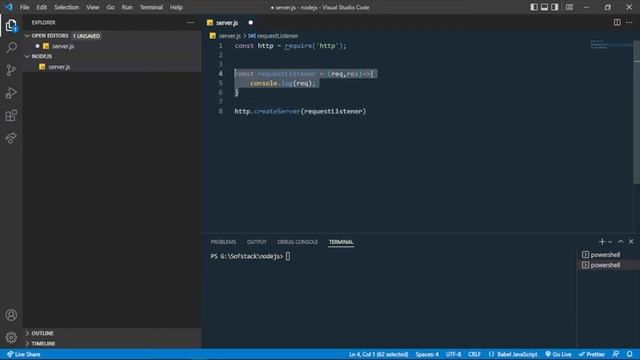The height and width of the screenshot is (360, 640).
Task: Click the feedback icon in status bar
Action: (616, 354)
